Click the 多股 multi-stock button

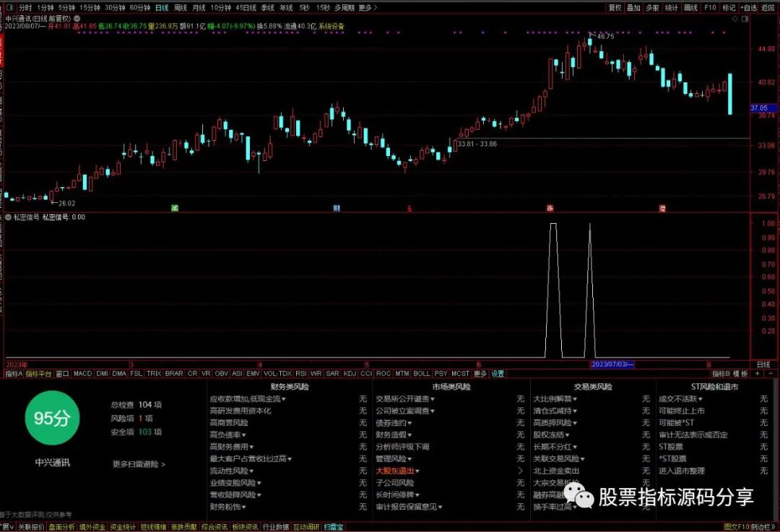652,7
